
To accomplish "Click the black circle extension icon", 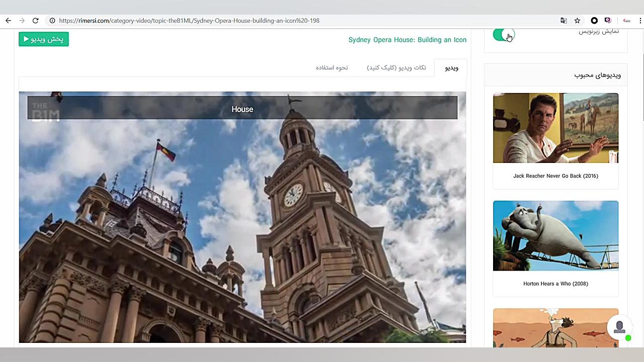I will [594, 21].
